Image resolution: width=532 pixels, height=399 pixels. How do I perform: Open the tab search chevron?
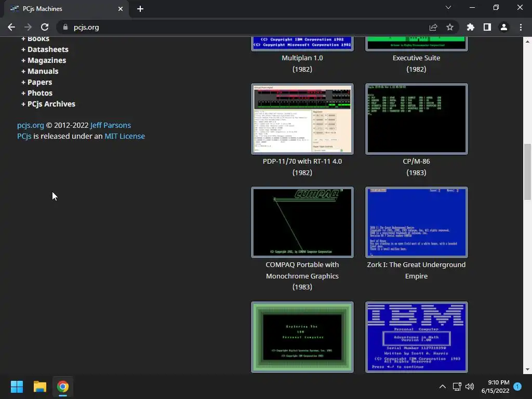[x=448, y=7]
